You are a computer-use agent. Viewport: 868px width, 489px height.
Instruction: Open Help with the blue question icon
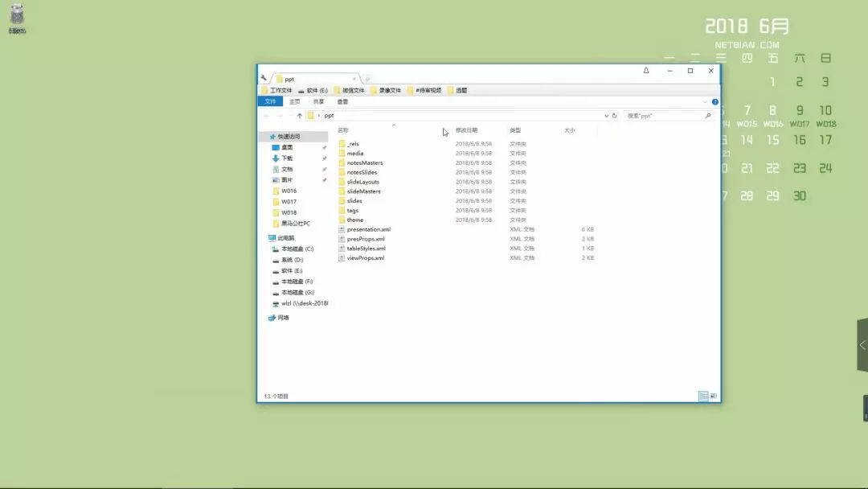(x=715, y=102)
